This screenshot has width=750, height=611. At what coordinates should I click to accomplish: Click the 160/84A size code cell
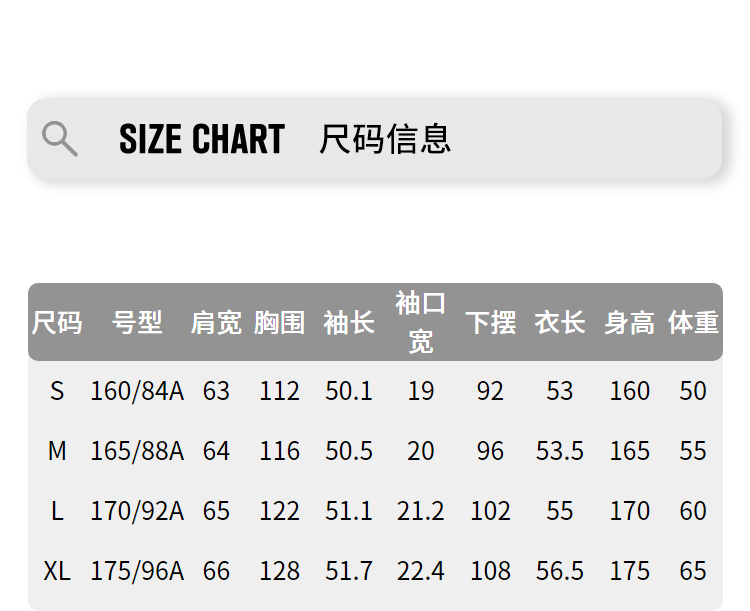[137, 391]
